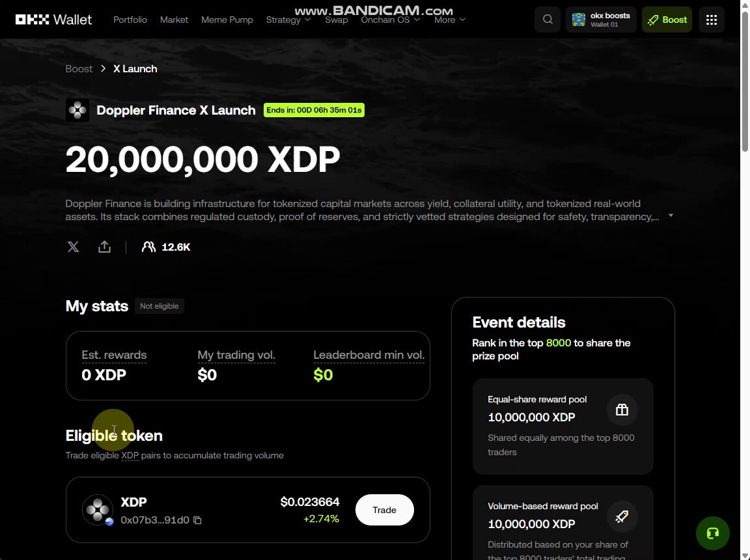750x560 pixels.
Task: Click the Event details heading
Action: pos(519,322)
